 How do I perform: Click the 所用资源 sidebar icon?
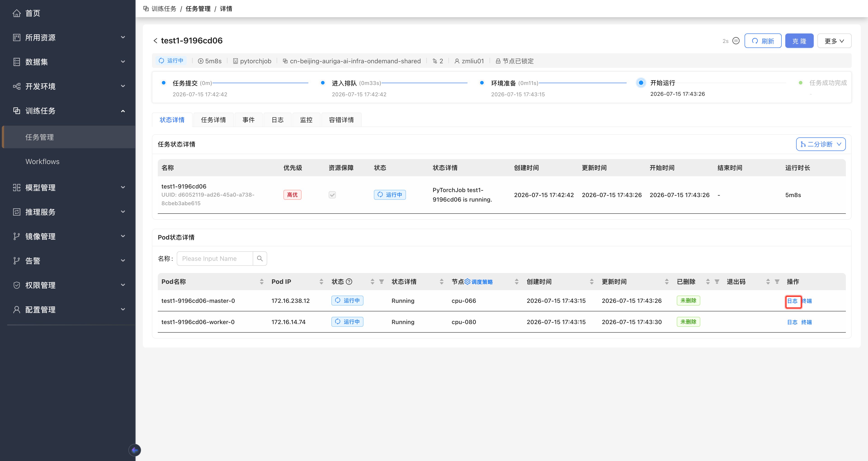point(17,38)
